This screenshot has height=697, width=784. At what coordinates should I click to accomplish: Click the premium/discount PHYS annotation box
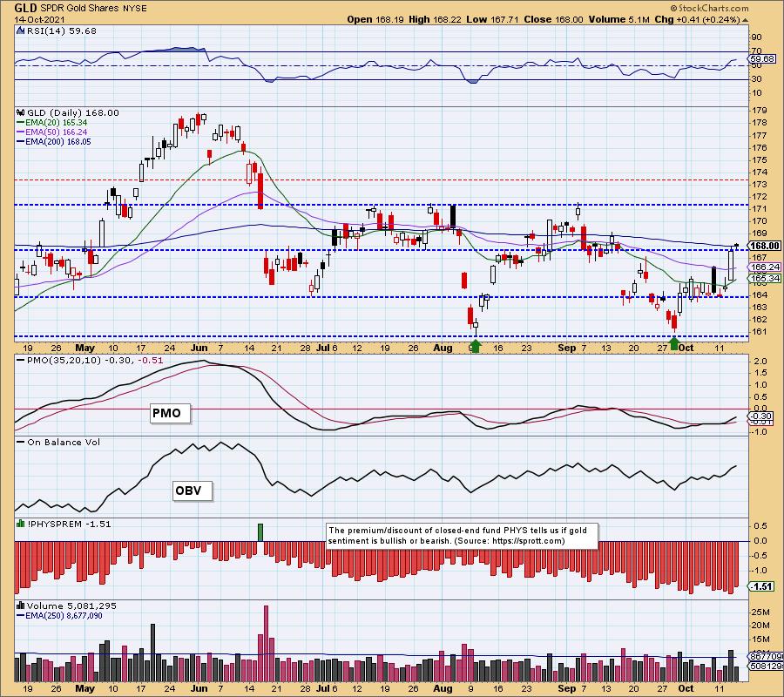click(462, 536)
